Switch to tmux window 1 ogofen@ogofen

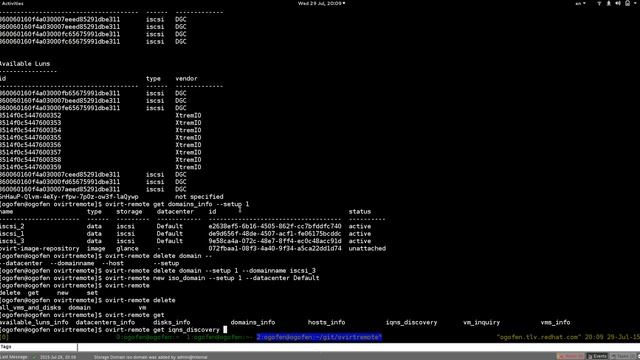click(220, 337)
